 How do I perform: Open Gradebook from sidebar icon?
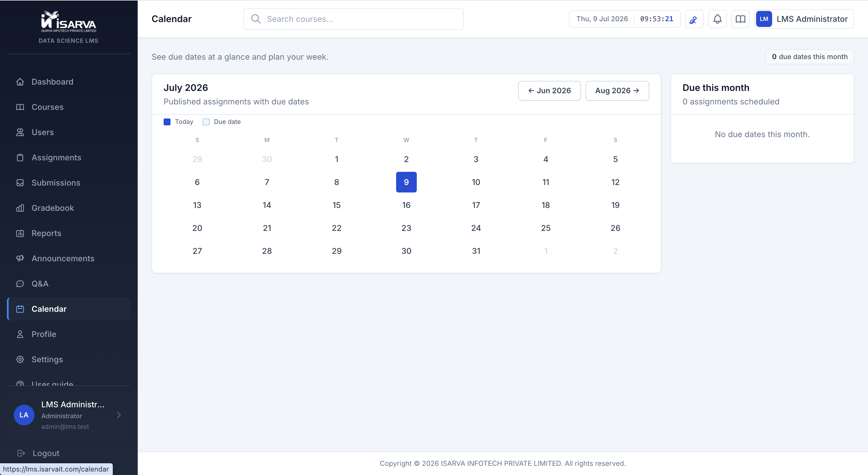tap(20, 208)
